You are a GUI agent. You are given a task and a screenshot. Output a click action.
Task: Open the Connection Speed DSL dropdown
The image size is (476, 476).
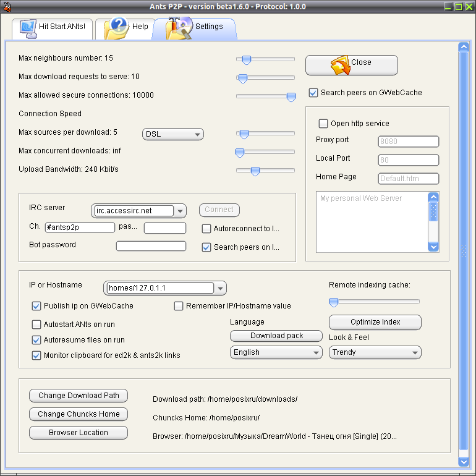(x=172, y=134)
